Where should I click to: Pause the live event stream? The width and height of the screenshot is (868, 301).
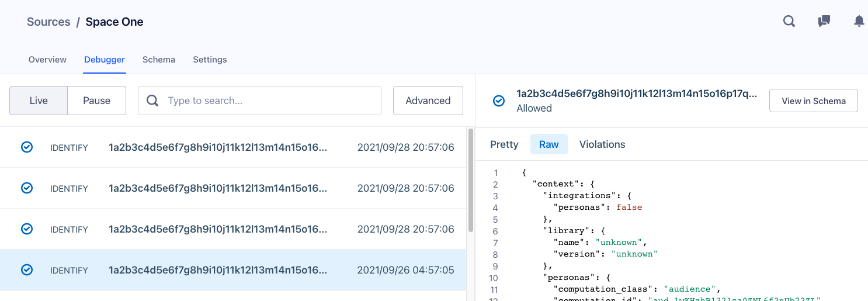96,101
